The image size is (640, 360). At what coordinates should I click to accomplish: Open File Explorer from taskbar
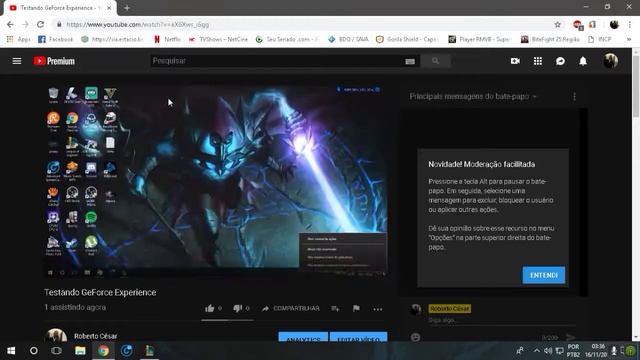80,351
